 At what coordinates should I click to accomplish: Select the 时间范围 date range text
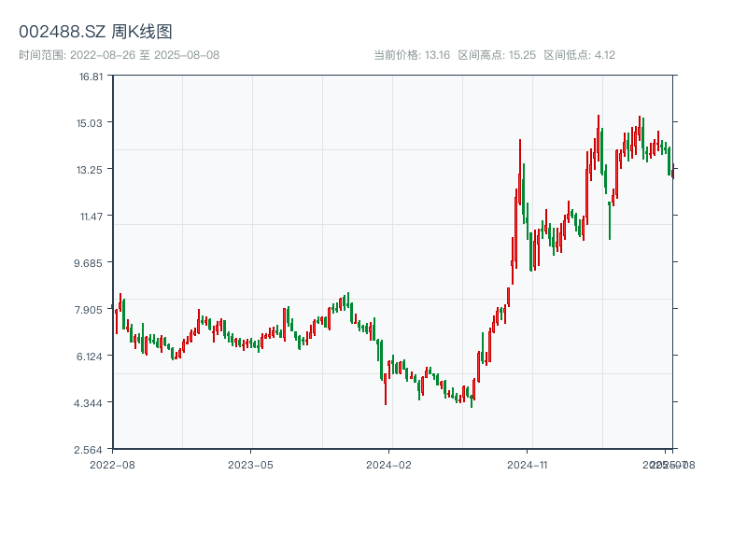pos(119,55)
